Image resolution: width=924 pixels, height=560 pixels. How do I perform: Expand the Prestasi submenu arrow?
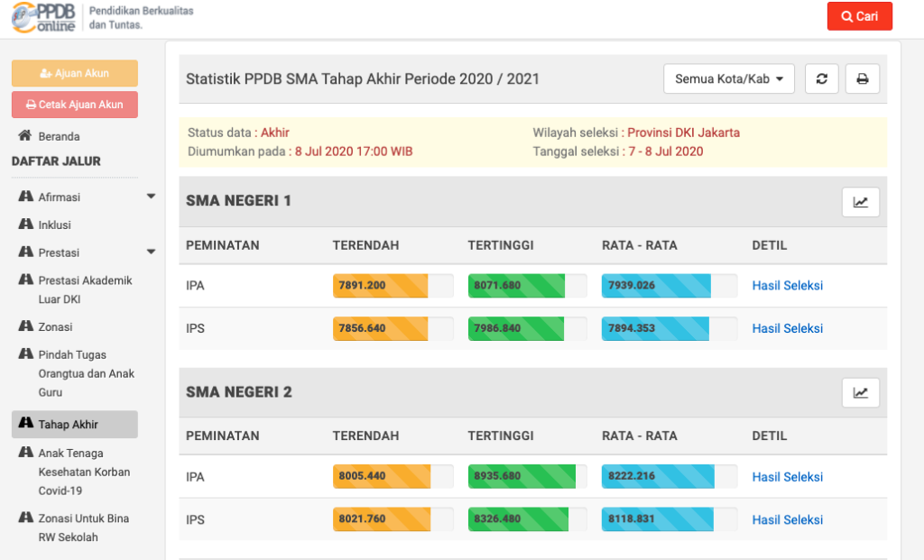(151, 252)
